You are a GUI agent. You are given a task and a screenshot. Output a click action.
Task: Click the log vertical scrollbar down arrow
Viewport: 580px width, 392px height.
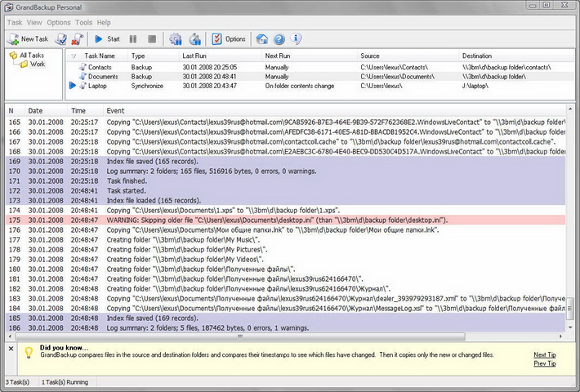pyautogui.click(x=570, y=327)
